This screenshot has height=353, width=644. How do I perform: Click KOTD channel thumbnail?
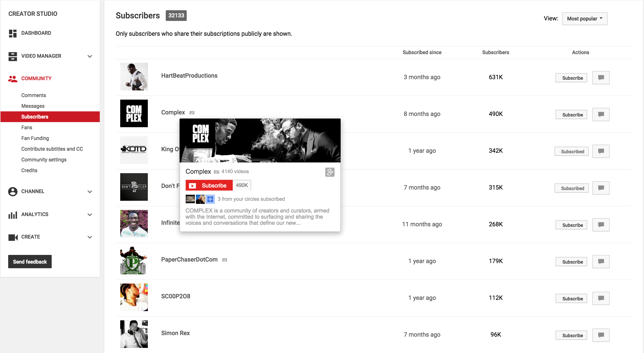click(134, 150)
